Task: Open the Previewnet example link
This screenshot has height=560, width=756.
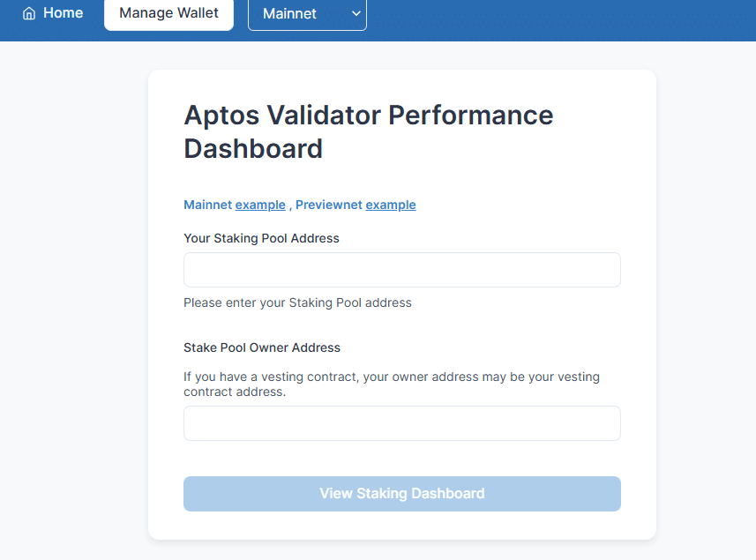Action: [391, 205]
